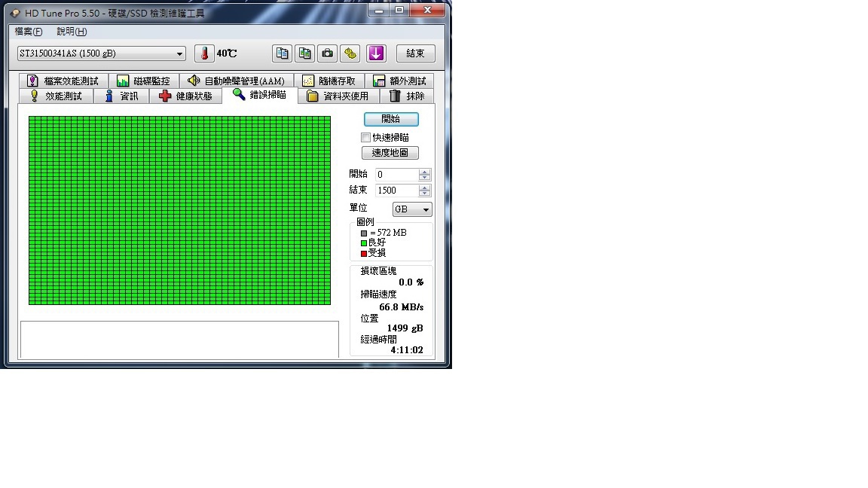The image size is (868, 488).
Task: Click the 開始 value field showing 0
Action: coord(397,174)
